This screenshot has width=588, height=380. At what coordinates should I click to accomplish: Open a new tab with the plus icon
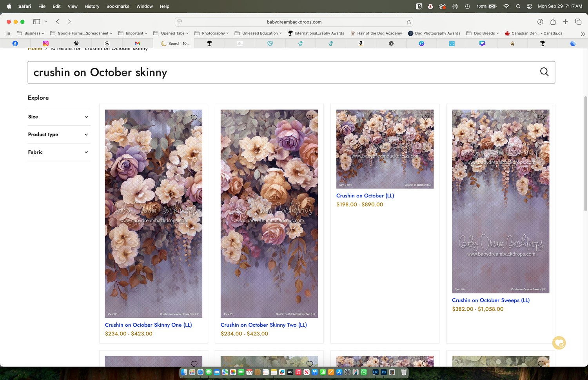[565, 22]
